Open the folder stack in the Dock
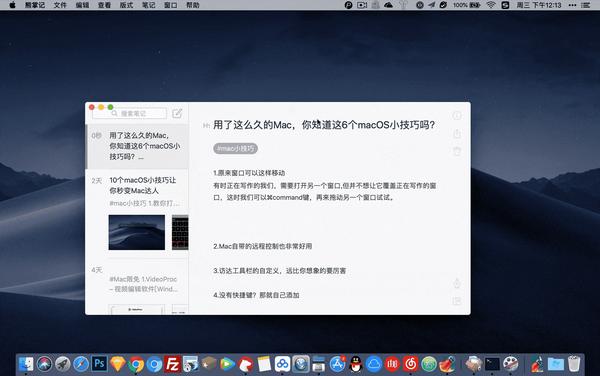 coord(556,364)
